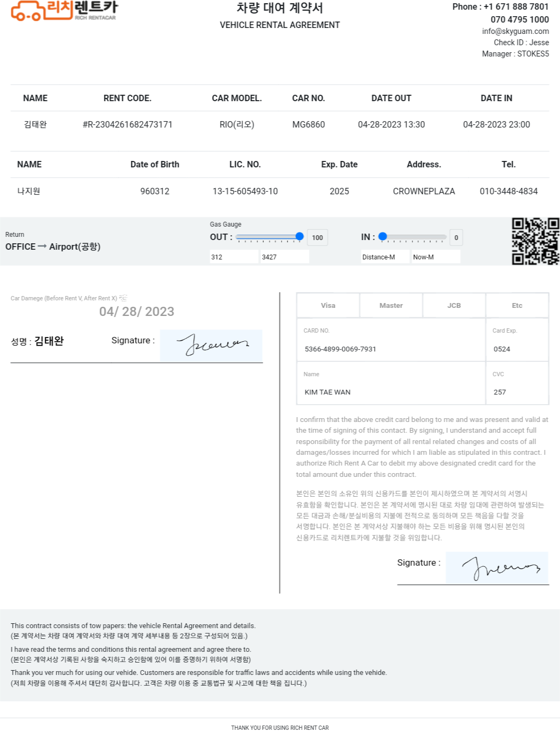The width and height of the screenshot is (560, 732).
Task: Click the OUT gas gauge slider handle
Action: tap(299, 236)
